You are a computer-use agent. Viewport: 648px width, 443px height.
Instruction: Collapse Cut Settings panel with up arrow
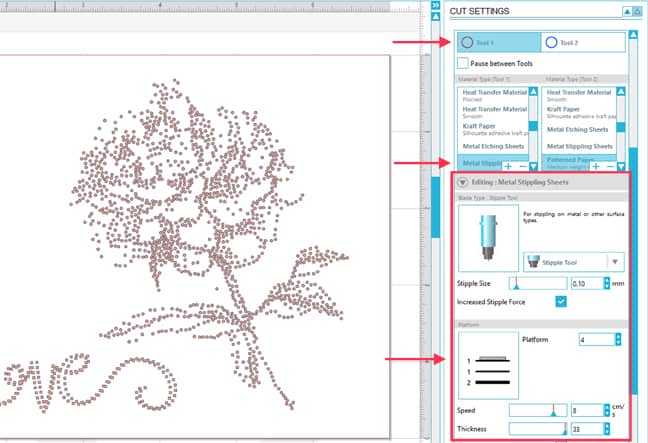[627, 11]
